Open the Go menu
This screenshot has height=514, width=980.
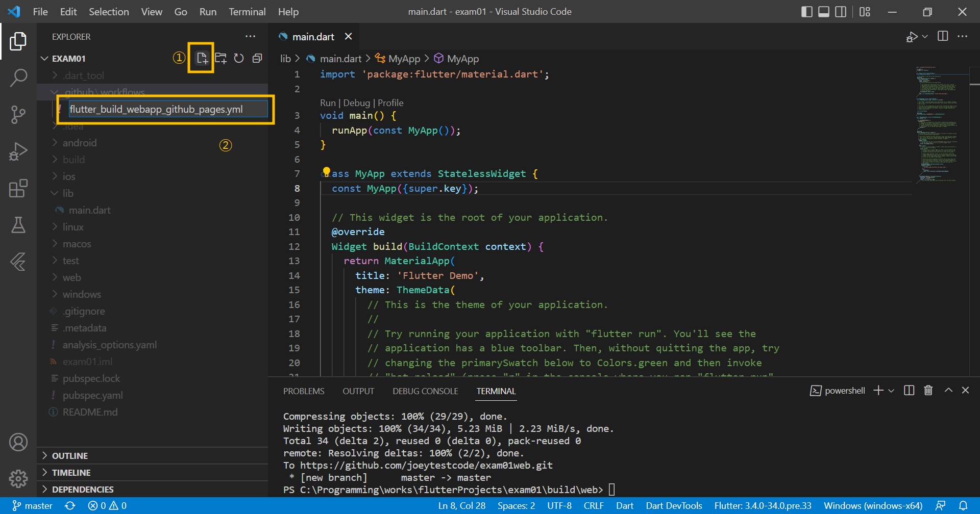click(x=181, y=12)
